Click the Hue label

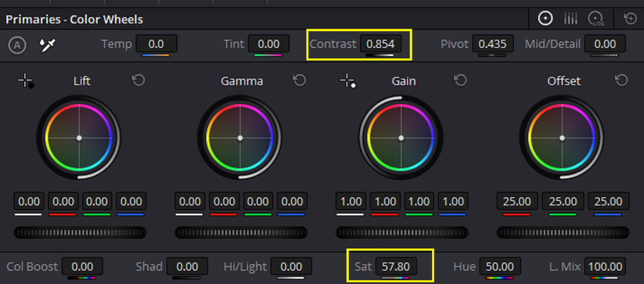464,266
